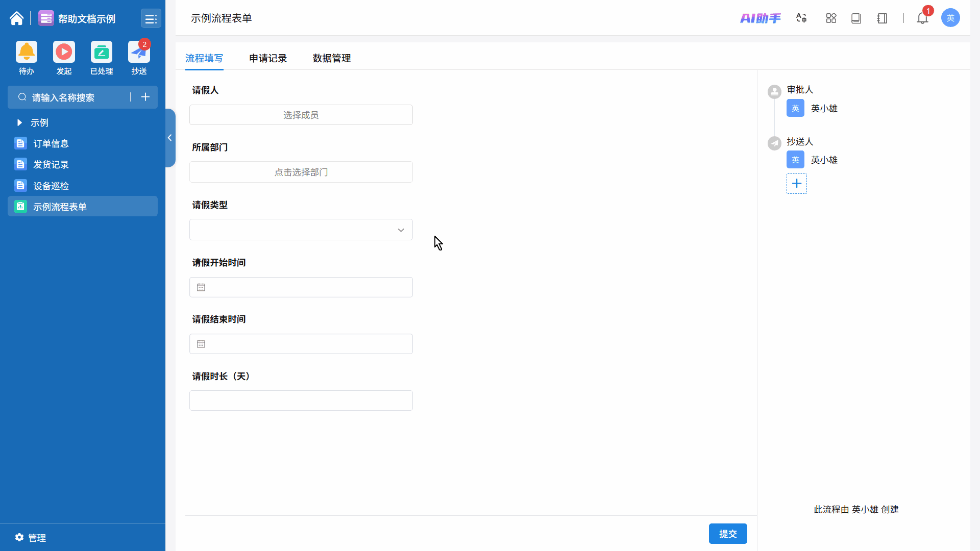Switch to the 数据管理 tab
Image resolution: width=980 pixels, height=551 pixels.
[332, 58]
